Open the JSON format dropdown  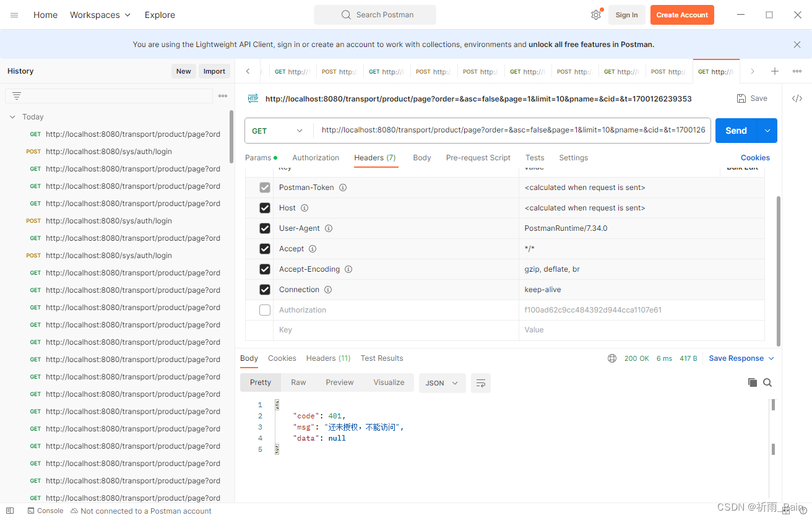(442, 383)
